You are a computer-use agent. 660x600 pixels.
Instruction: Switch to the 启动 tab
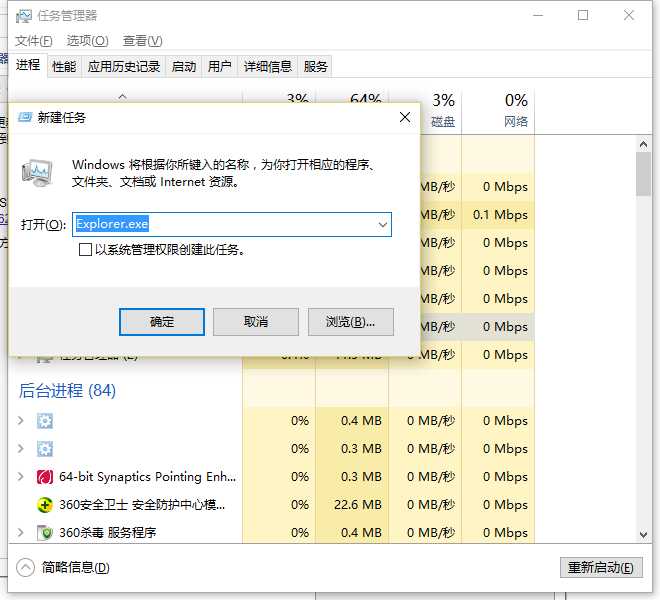pyautogui.click(x=184, y=67)
